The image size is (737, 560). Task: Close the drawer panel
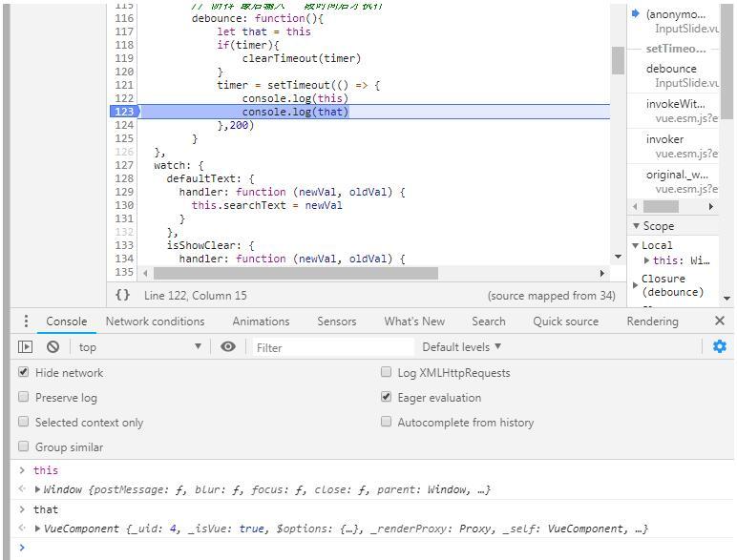click(x=720, y=321)
